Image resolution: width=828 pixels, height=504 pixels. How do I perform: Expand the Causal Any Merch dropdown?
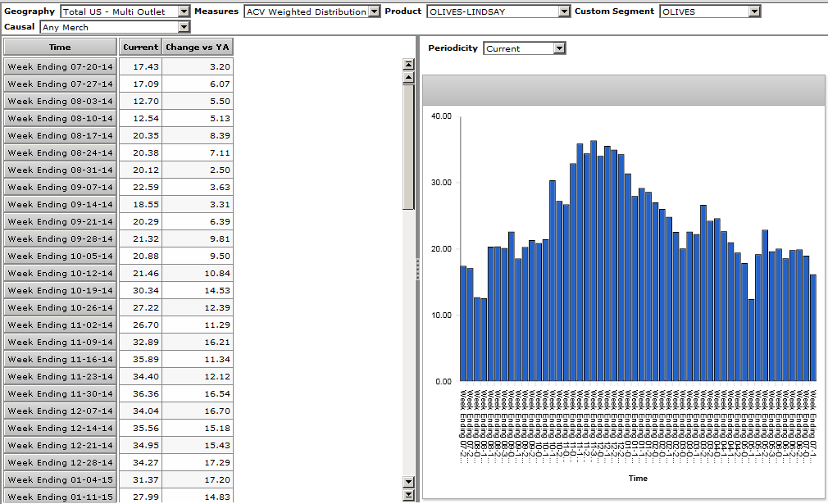184,28
